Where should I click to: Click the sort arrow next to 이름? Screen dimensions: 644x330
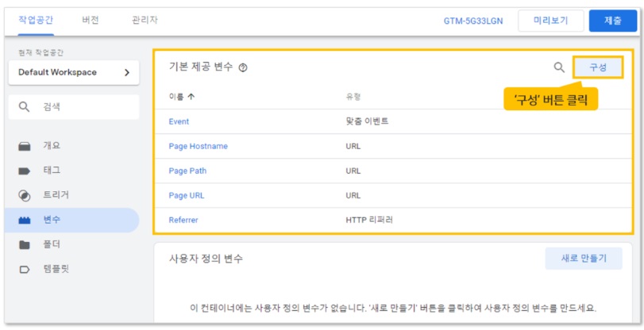click(191, 97)
